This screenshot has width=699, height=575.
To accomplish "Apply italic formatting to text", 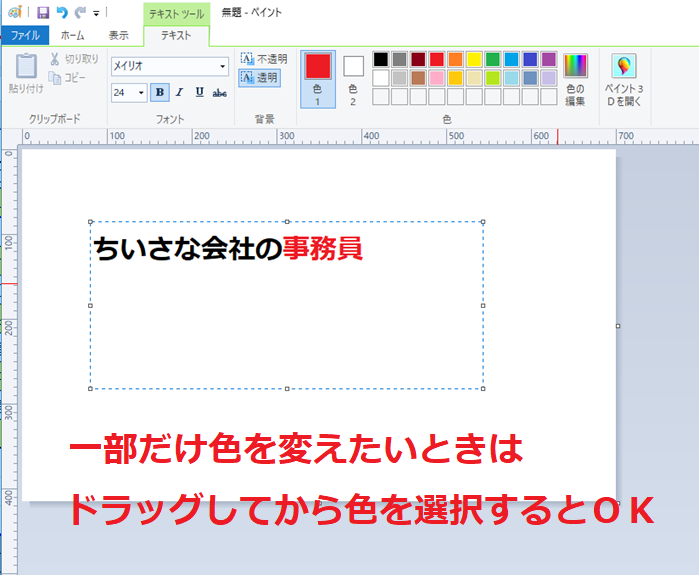I will pyautogui.click(x=179, y=93).
